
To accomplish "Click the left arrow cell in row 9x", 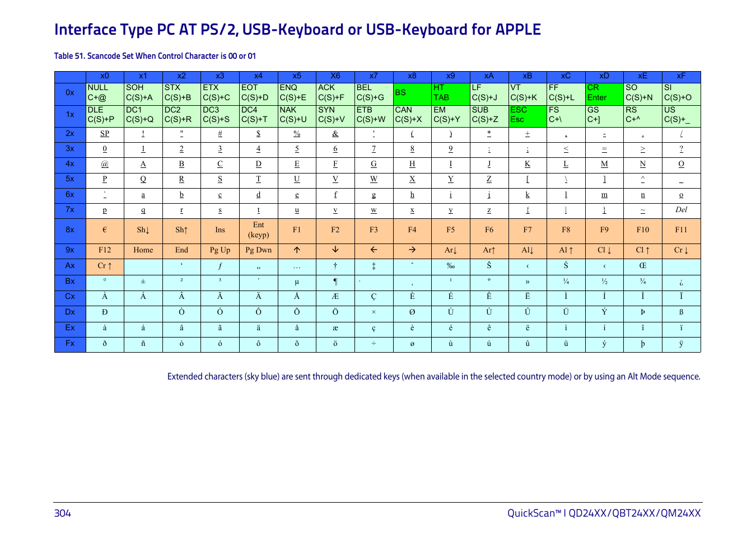I will (x=374, y=251).
